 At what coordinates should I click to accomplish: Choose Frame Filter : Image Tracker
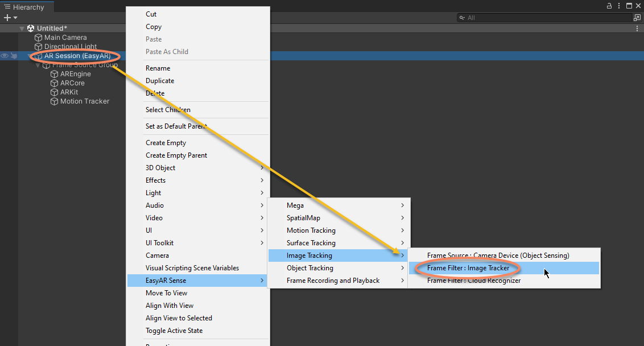[x=468, y=268]
